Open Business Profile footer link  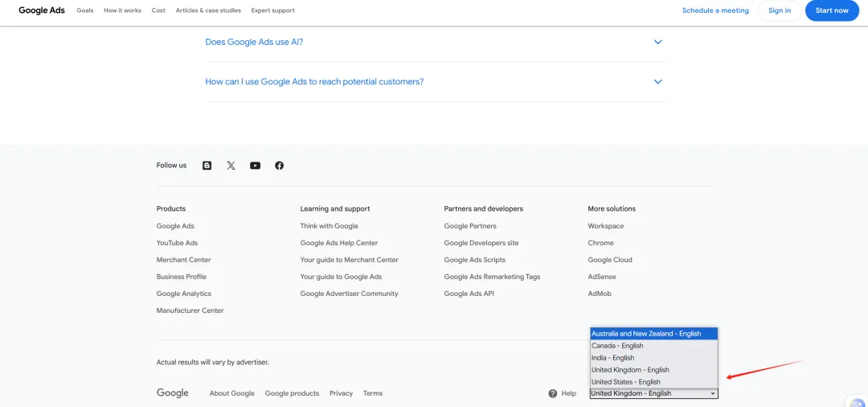pyautogui.click(x=182, y=277)
